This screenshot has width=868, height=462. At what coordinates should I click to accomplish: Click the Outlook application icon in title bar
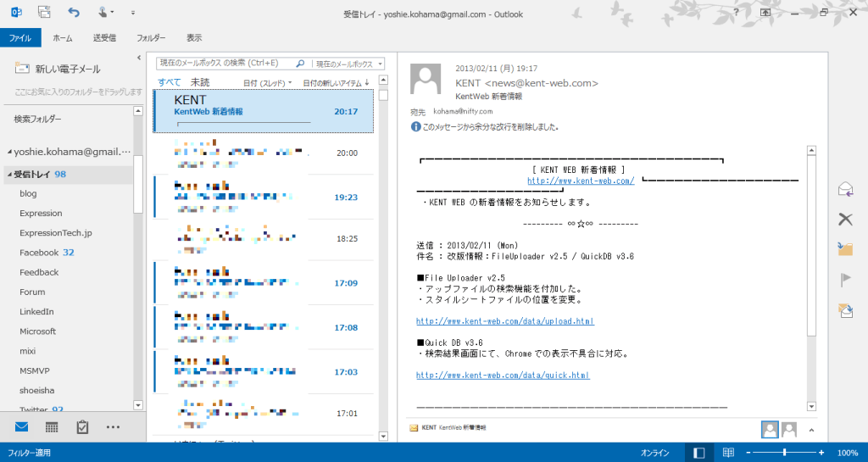pyautogui.click(x=17, y=12)
